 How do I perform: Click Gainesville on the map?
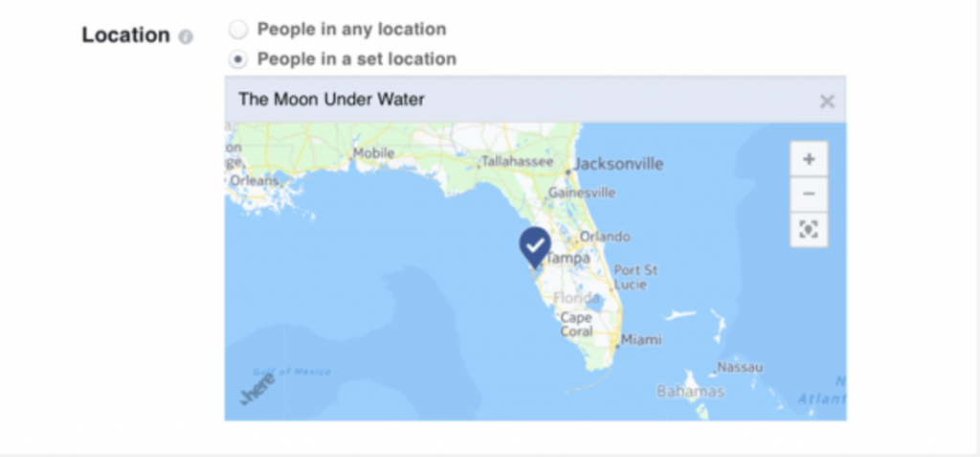[582, 193]
